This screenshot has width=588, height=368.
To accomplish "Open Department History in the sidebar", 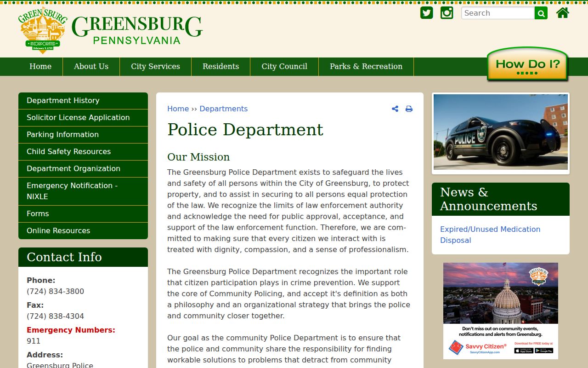I will 83,101.
